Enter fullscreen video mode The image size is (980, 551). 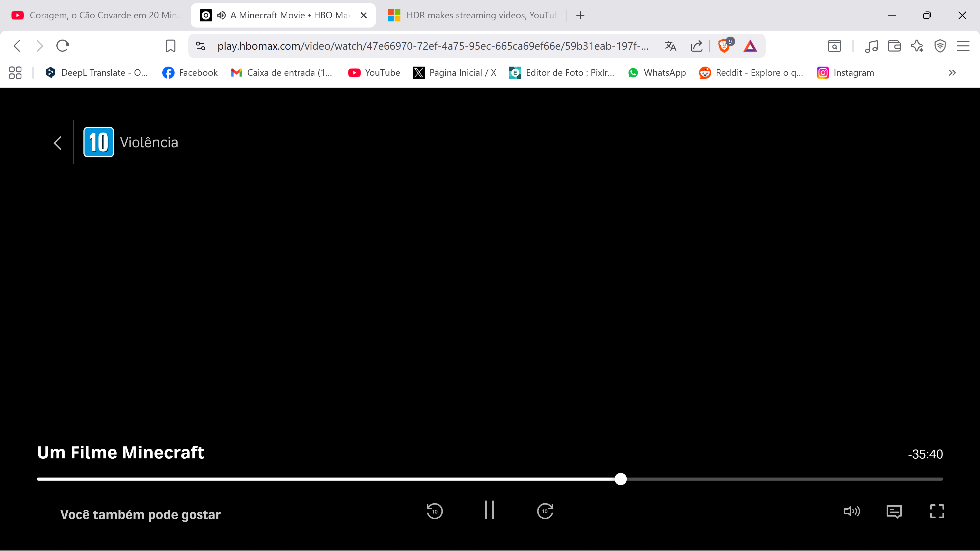[x=937, y=511]
